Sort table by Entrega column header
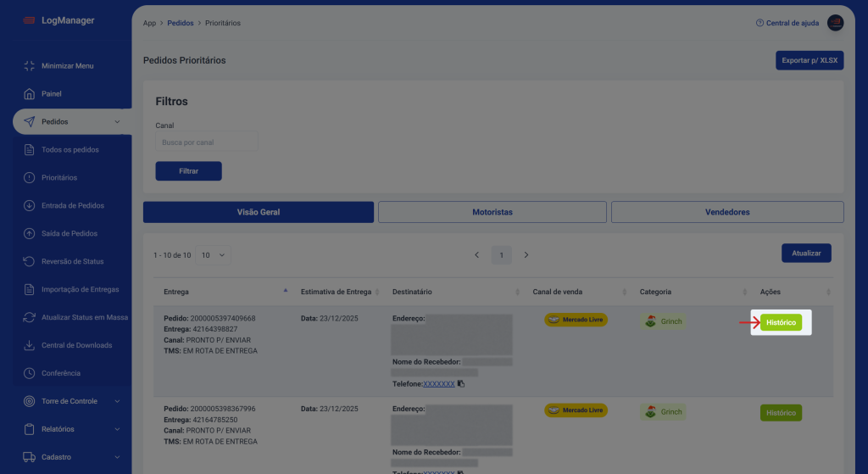The image size is (868, 474). 176,292
